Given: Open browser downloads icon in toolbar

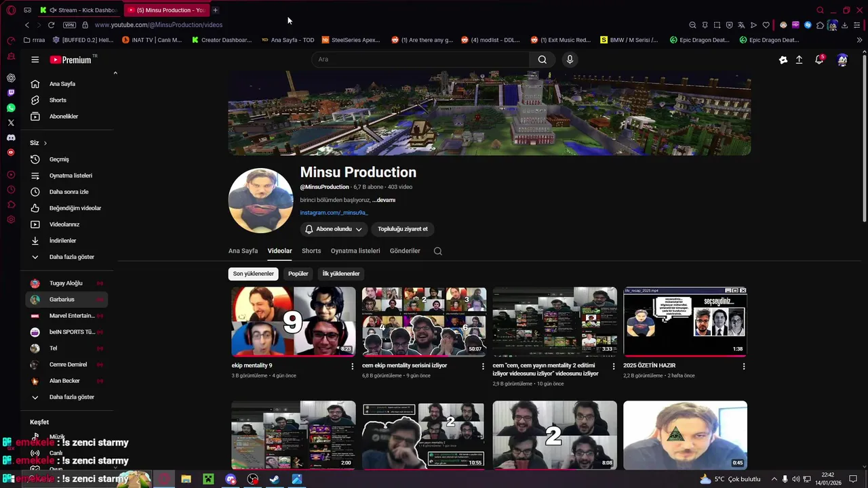Looking at the screenshot, I should coord(844,25).
